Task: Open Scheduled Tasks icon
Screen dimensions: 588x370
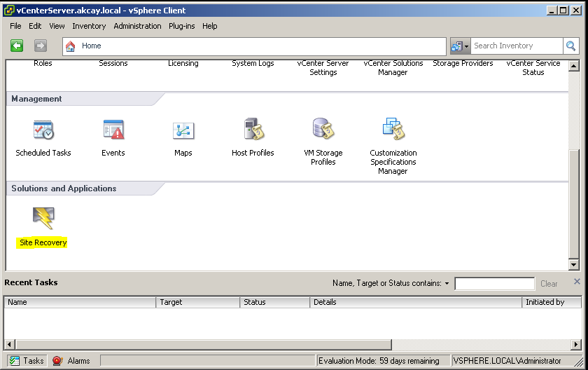Action: pyautogui.click(x=43, y=130)
